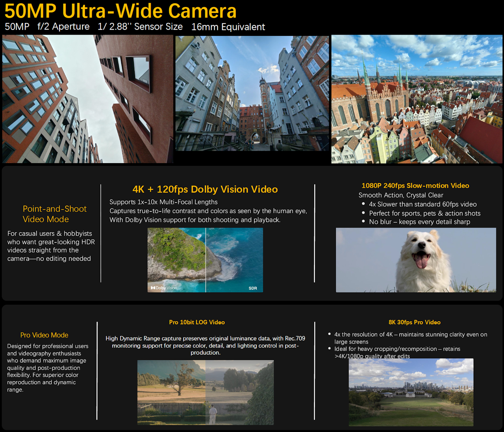
Task: Click the SDR label on the ocean image
Action: point(252,288)
